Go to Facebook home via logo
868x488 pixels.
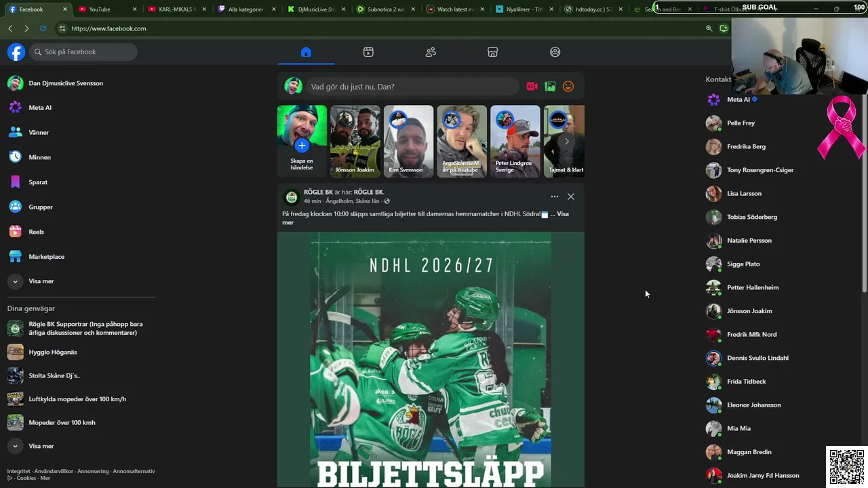pos(16,52)
